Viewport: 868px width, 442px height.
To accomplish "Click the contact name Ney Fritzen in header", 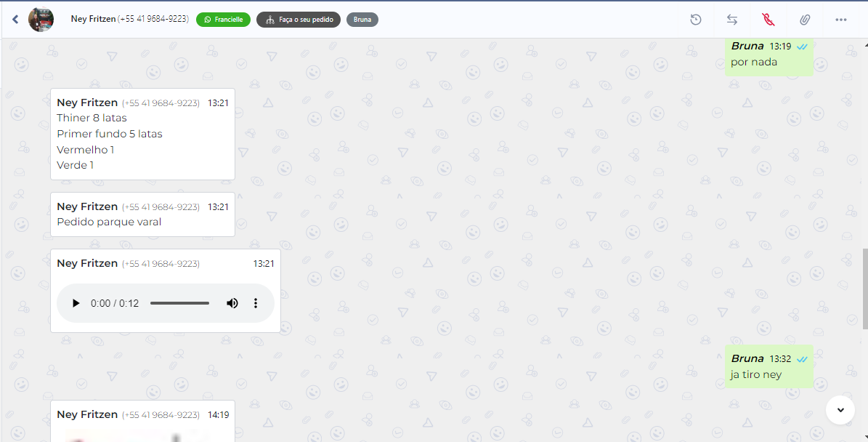I will coord(93,19).
